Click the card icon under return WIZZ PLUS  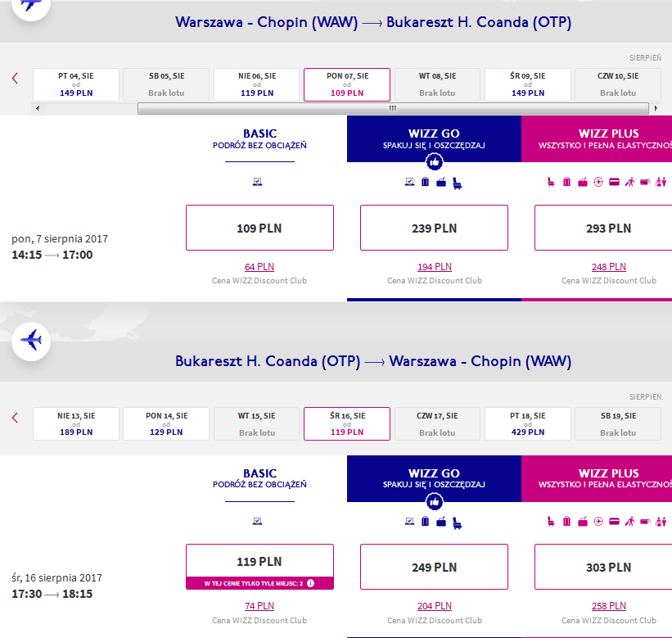pos(614,522)
